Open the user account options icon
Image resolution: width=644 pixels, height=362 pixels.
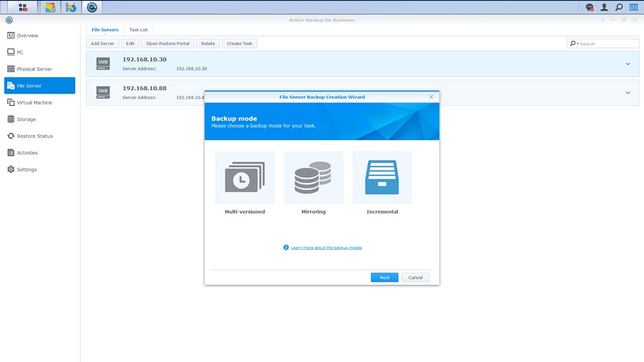click(x=604, y=7)
